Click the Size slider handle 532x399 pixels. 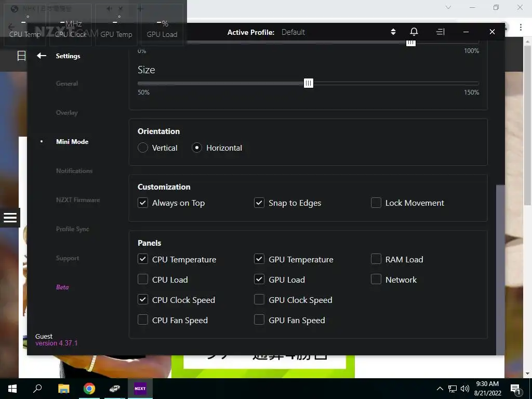coord(309,83)
